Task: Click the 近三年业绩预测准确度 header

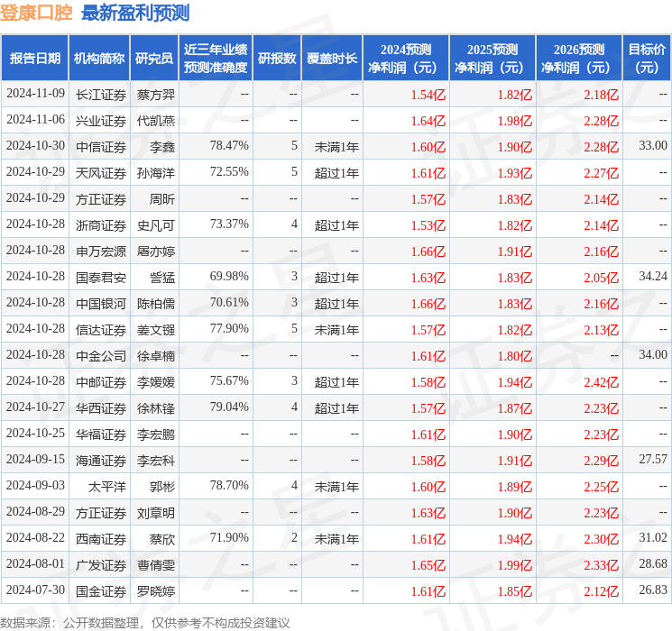Action: tap(216, 59)
